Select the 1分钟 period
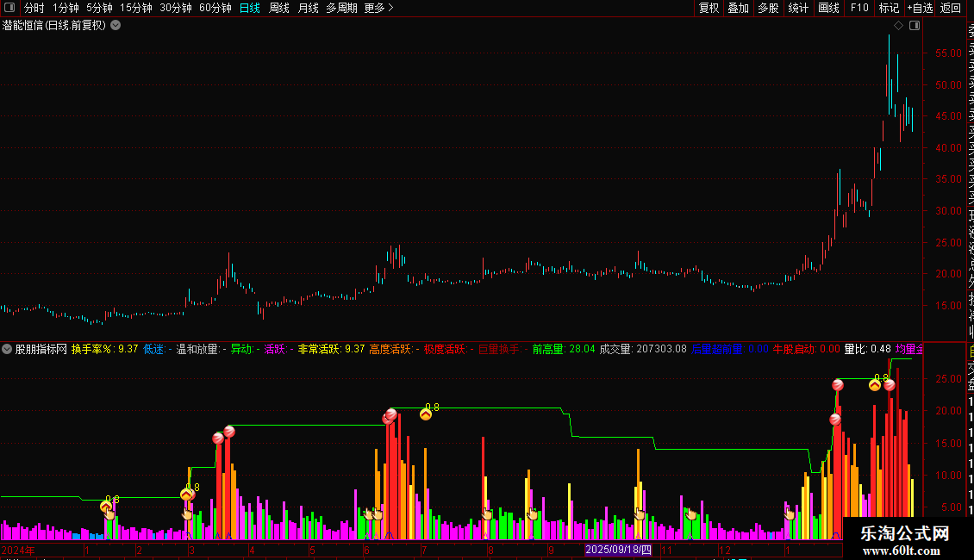 pyautogui.click(x=66, y=8)
